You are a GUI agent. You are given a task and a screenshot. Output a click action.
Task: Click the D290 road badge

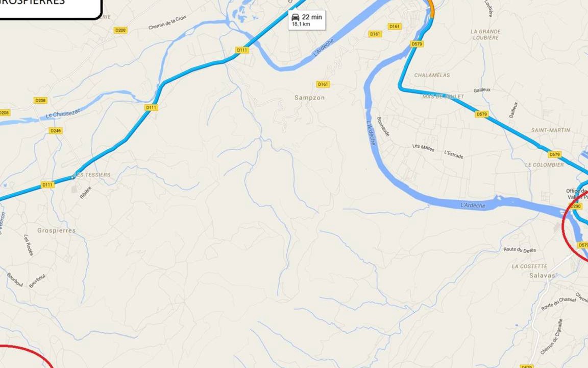pos(575,206)
